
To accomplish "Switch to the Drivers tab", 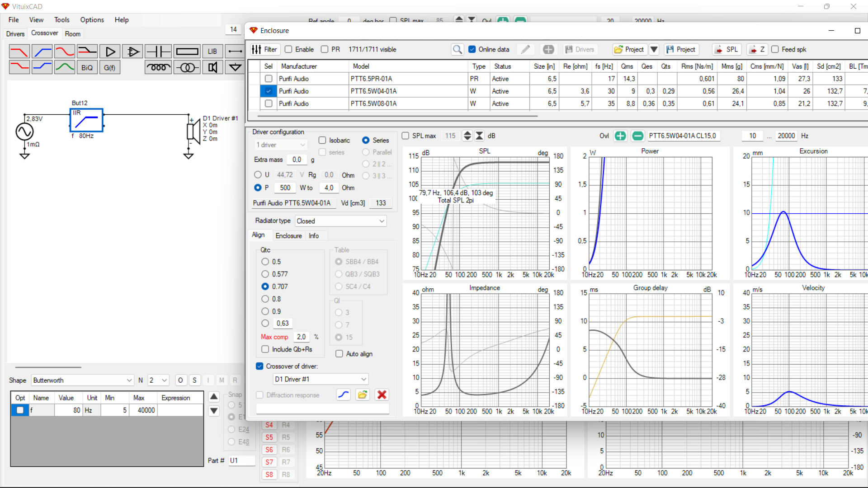I will point(15,34).
